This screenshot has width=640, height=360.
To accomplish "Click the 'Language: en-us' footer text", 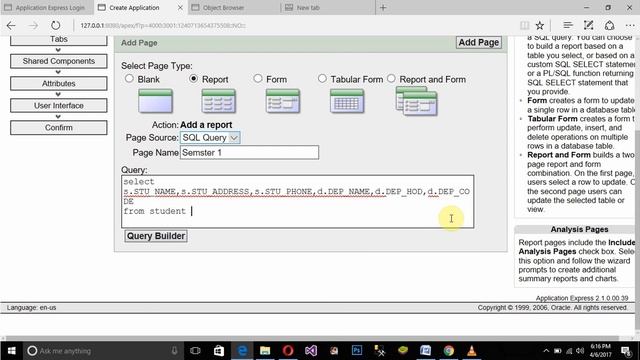I will (31, 308).
